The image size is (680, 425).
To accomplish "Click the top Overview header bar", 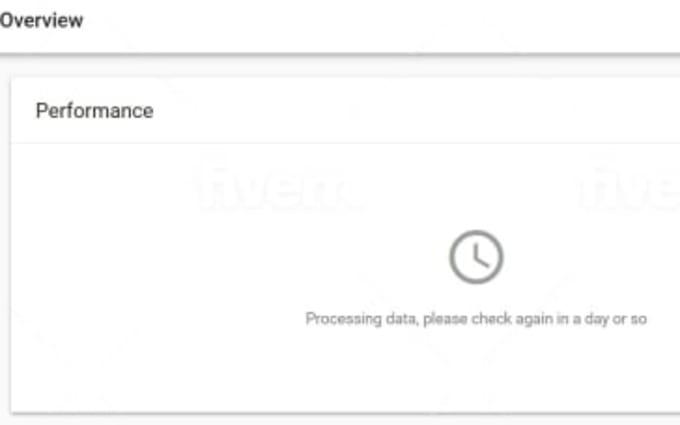I will point(340,26).
